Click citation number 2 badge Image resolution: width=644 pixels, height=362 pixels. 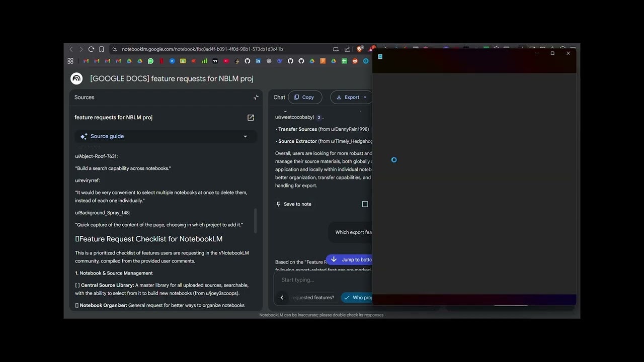pos(319,117)
